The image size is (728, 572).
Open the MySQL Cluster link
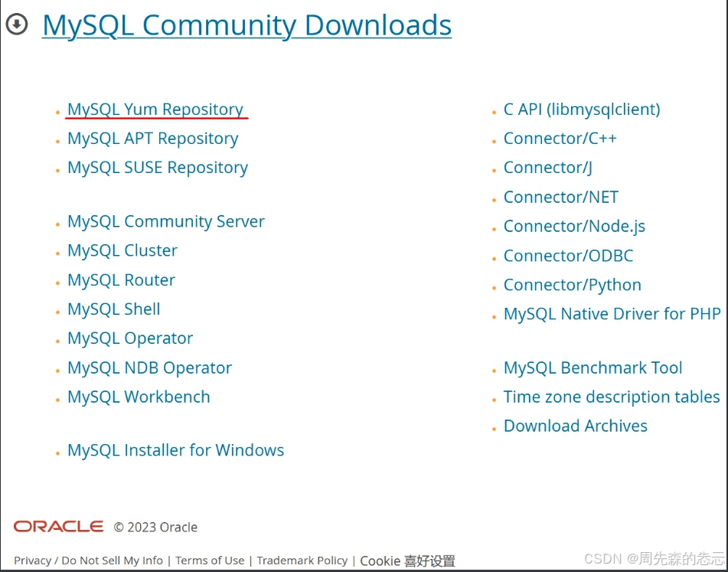(x=122, y=250)
